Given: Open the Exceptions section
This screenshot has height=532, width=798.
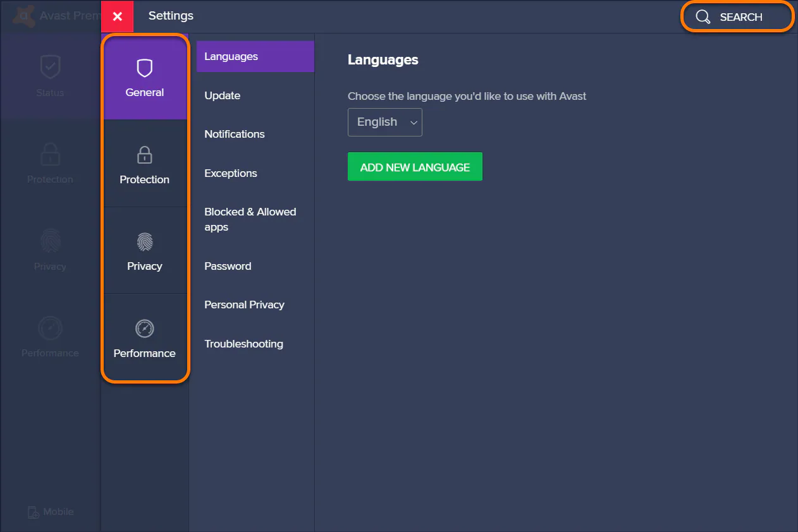Looking at the screenshot, I should [231, 173].
